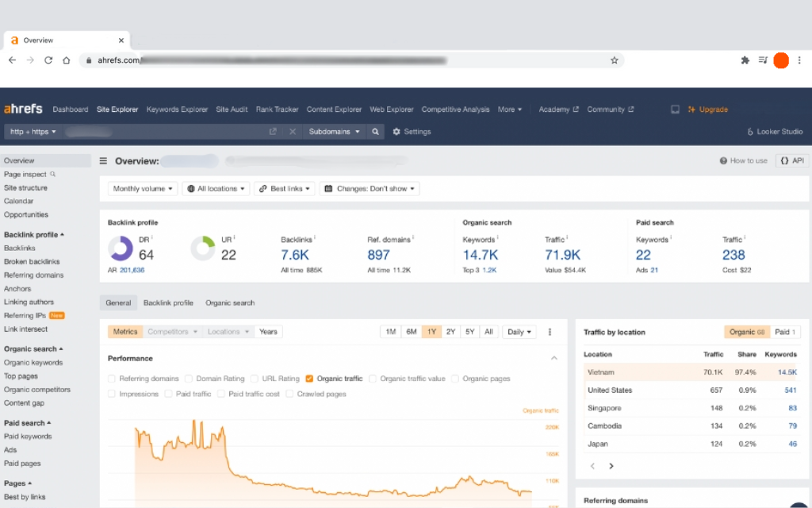The image size is (812, 508).
Task: Open the browser extensions puzzle icon
Action: pos(745,60)
